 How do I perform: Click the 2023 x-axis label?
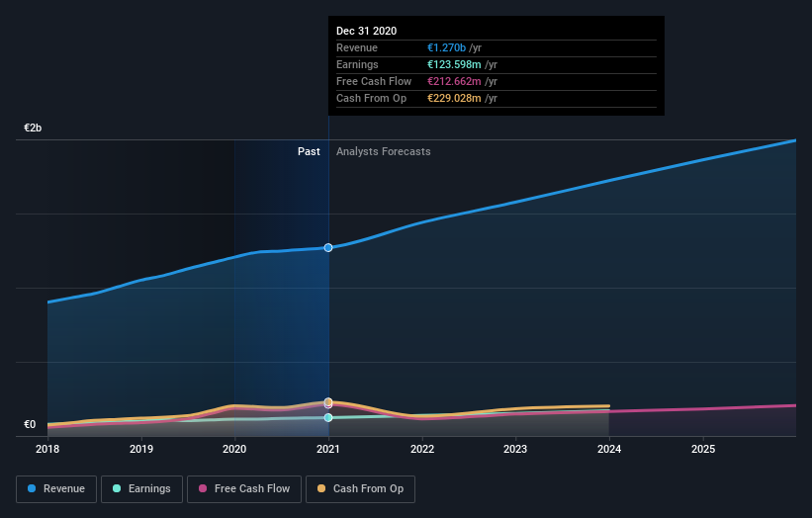pyautogui.click(x=515, y=449)
